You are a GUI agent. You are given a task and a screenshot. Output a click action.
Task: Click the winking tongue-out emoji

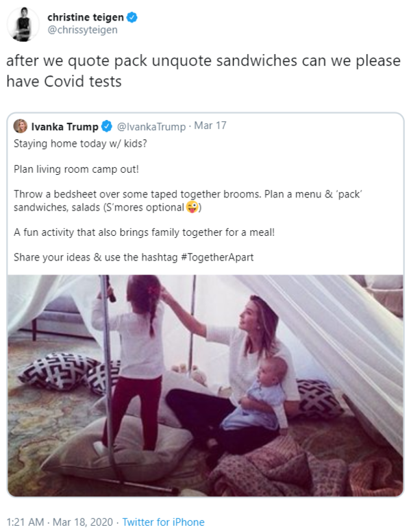194,207
